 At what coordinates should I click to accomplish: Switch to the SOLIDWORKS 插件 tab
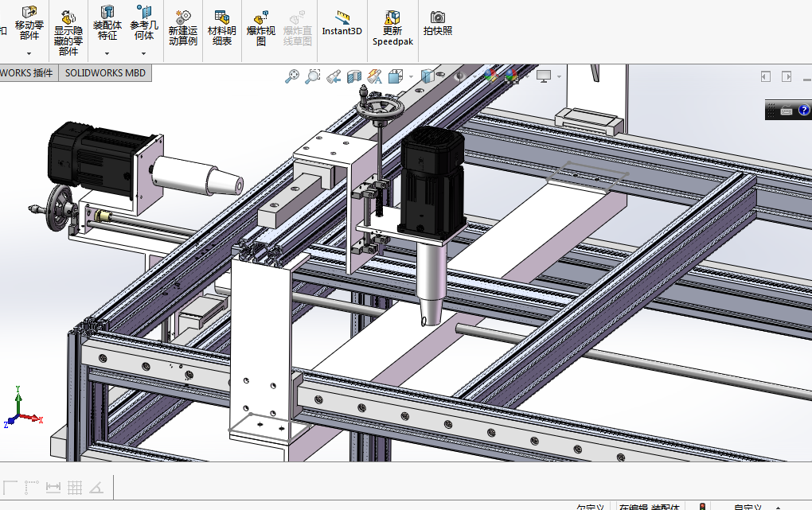click(27, 73)
